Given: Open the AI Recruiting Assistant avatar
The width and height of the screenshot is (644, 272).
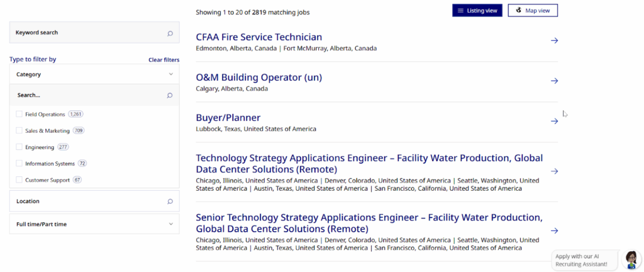Looking at the screenshot, I should [631, 259].
